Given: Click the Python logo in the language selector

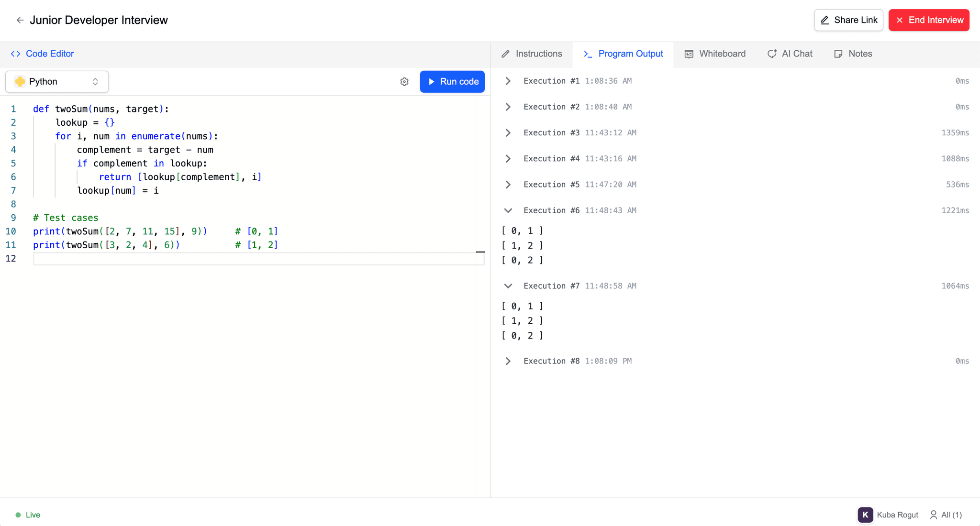Looking at the screenshot, I should click(x=20, y=81).
